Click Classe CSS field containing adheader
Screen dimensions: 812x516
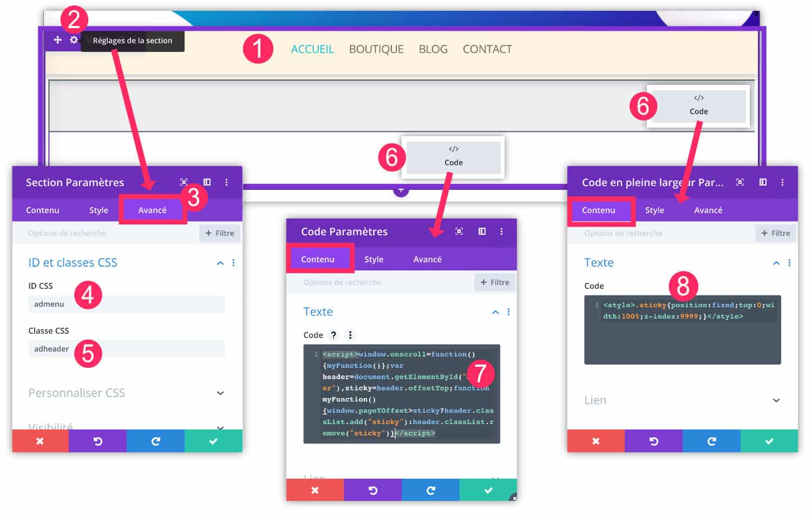[127, 349]
